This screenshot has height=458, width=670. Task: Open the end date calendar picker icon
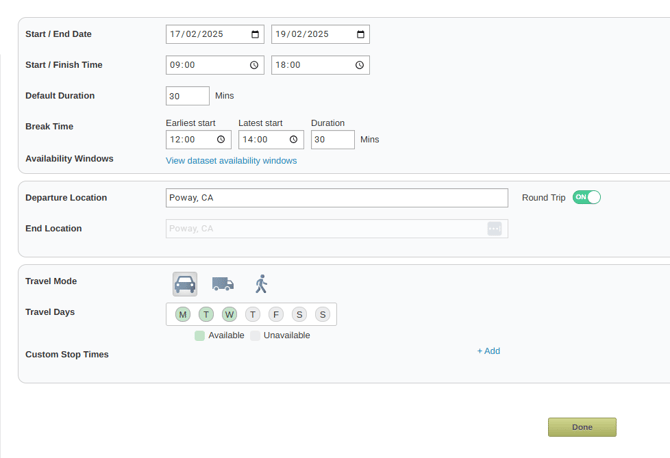(x=361, y=34)
